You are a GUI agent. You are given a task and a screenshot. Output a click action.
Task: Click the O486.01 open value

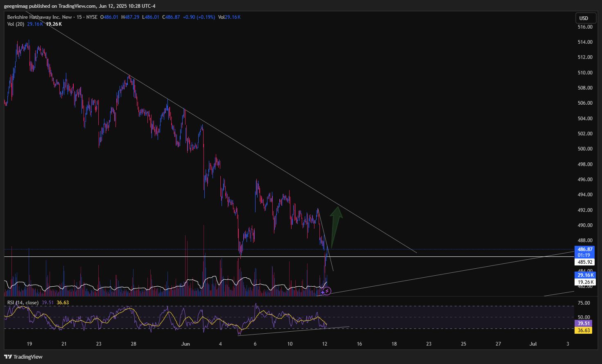109,17
